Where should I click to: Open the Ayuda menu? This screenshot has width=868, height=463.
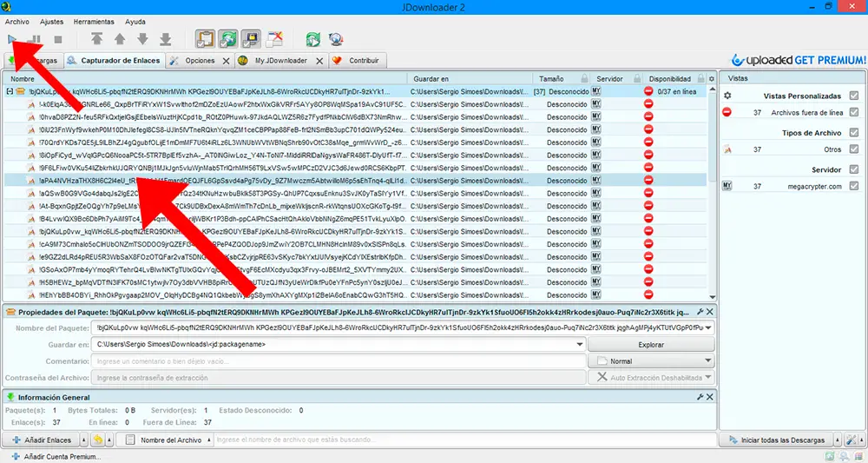tap(135, 22)
